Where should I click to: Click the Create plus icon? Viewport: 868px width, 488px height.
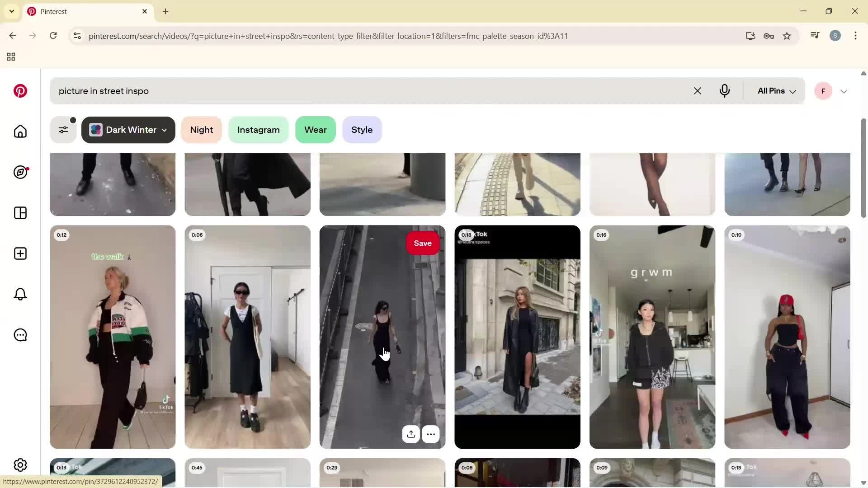tap(20, 253)
